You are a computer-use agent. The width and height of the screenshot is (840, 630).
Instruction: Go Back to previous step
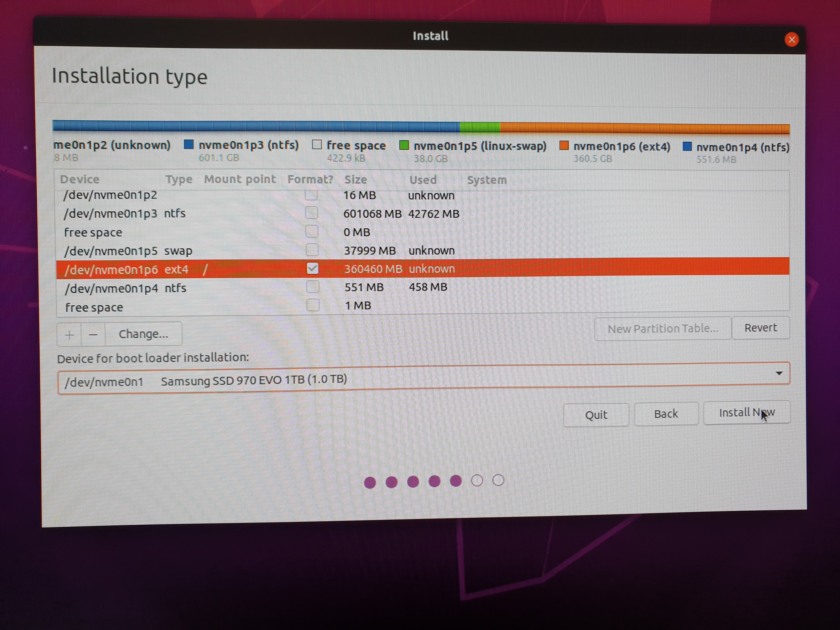pyautogui.click(x=666, y=414)
